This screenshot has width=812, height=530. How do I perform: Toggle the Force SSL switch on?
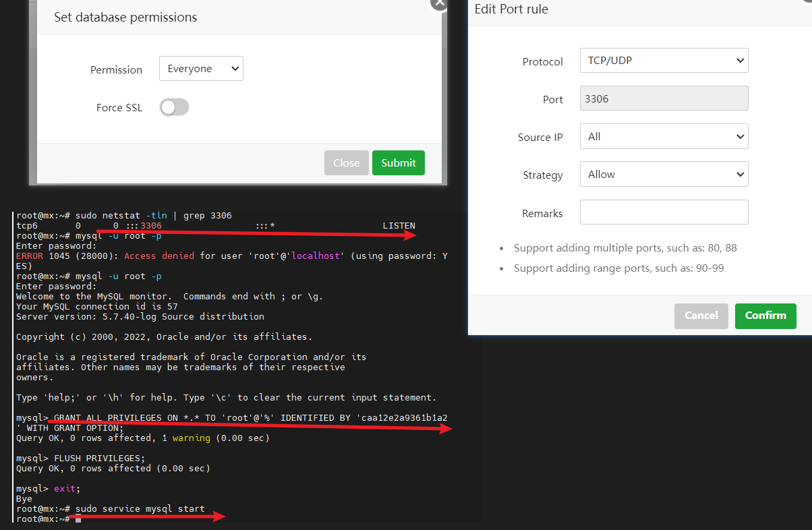[174, 107]
